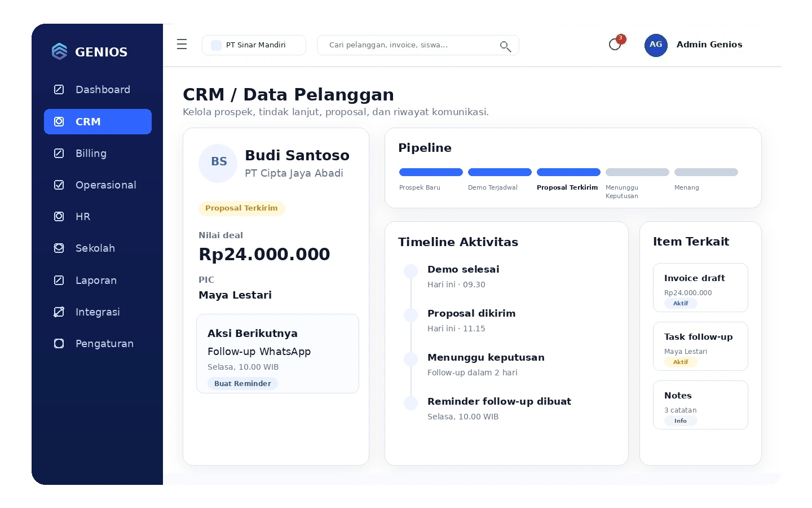812x508 pixels.
Task: Click the Aktif badge on Task follow-up
Action: click(681, 362)
